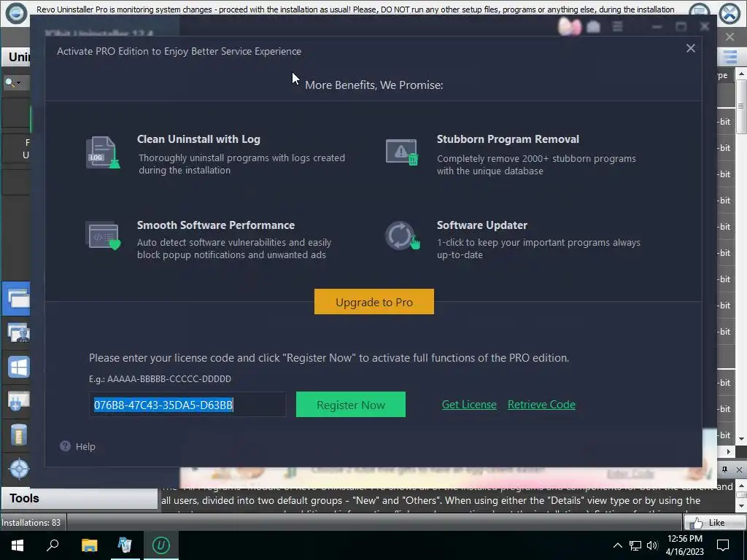Open Windows taskbar search
This screenshot has width=747, height=560.
pyautogui.click(x=53, y=545)
